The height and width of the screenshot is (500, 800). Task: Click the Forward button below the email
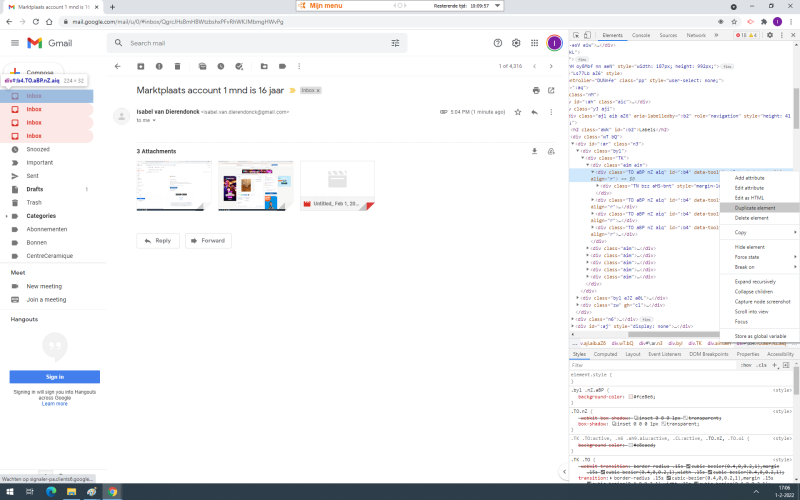click(x=208, y=241)
